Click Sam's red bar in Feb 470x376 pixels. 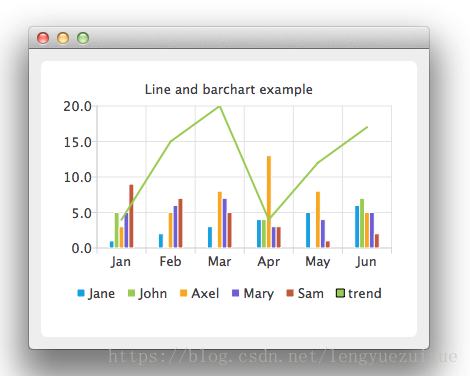pos(180,223)
